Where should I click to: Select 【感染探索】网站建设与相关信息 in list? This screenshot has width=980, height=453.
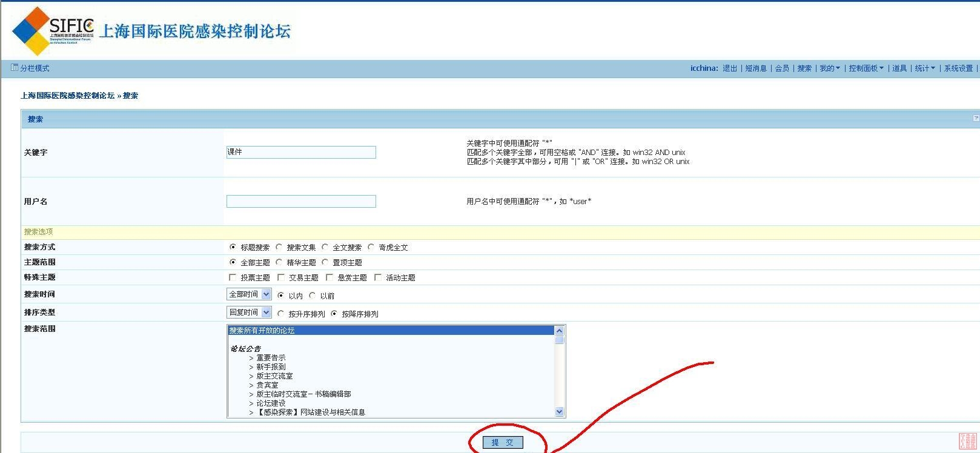click(x=311, y=412)
